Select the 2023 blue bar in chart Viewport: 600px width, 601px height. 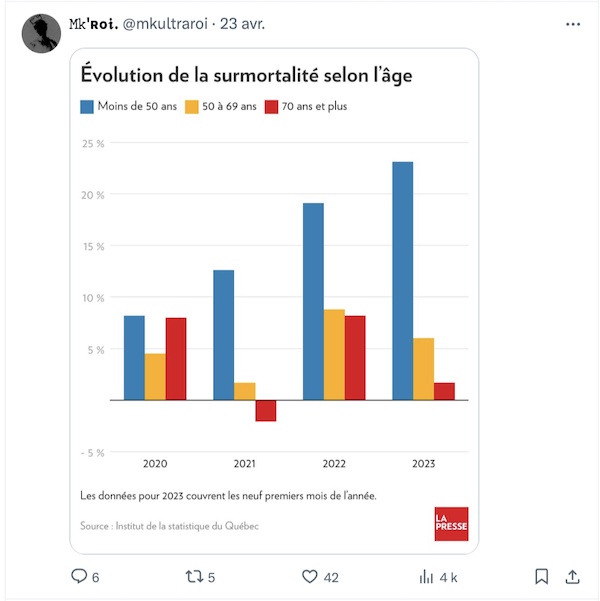click(403, 281)
